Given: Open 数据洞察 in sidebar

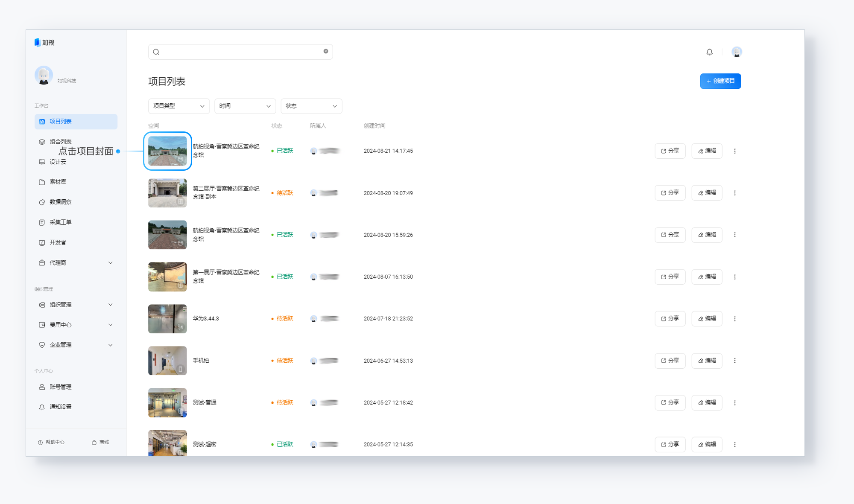Looking at the screenshot, I should point(76,202).
